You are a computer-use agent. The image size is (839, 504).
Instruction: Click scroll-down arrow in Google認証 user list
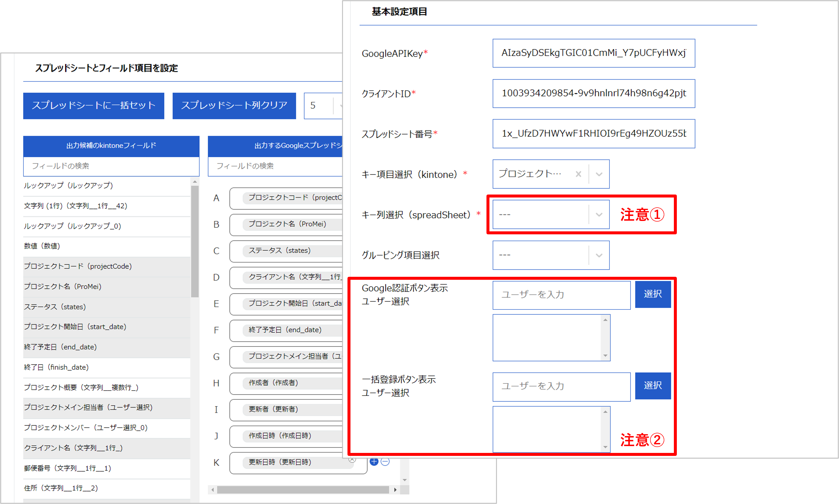pos(605,356)
